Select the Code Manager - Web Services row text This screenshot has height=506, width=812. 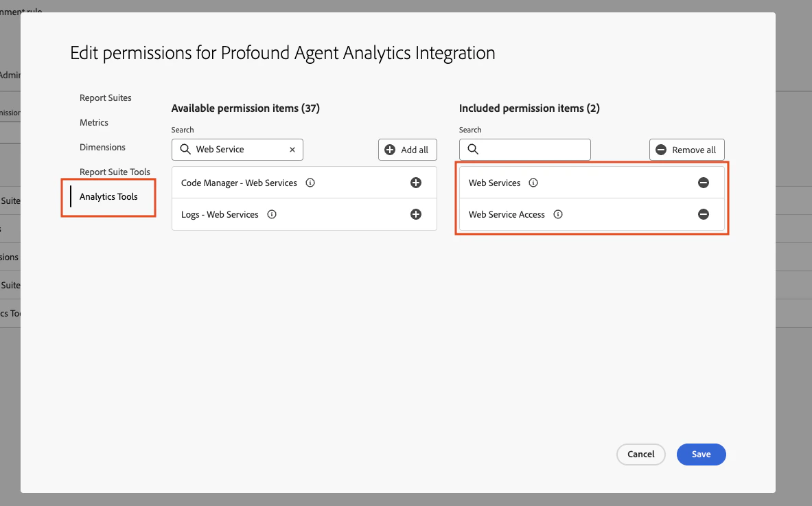[x=240, y=183]
